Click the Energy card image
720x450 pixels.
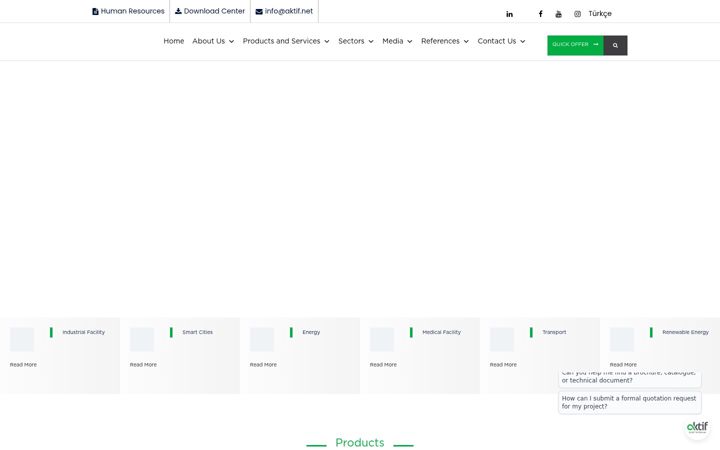(262, 339)
